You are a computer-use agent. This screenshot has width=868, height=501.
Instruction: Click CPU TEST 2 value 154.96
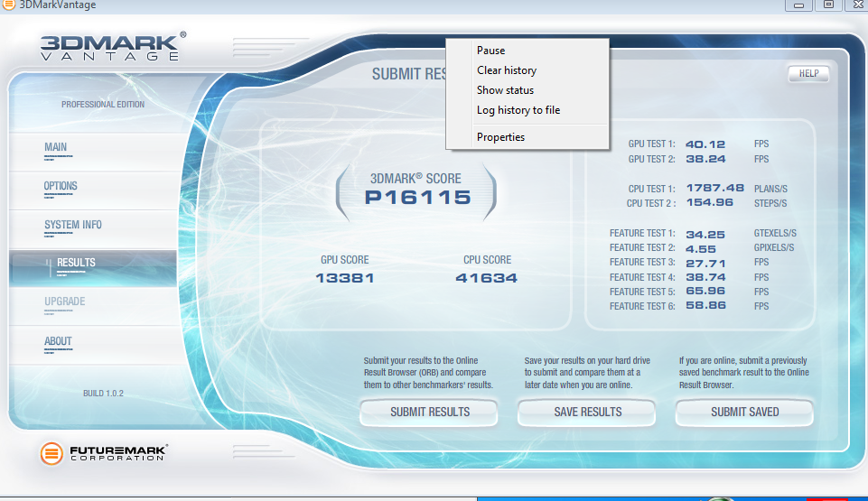[709, 203]
